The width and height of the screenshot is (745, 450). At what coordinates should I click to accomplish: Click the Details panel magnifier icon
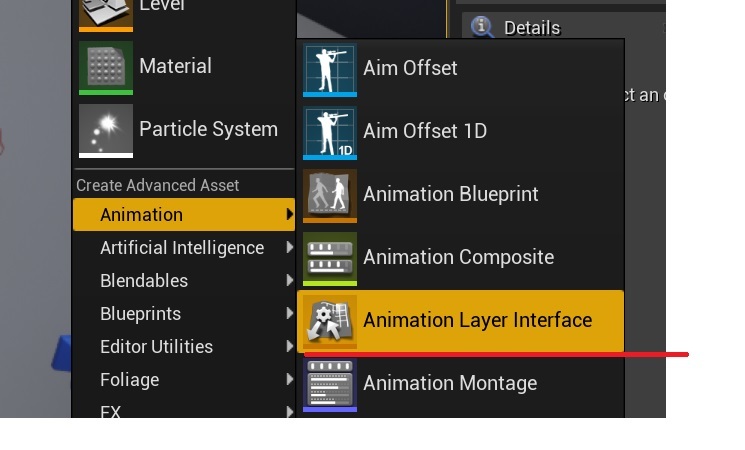(x=482, y=27)
